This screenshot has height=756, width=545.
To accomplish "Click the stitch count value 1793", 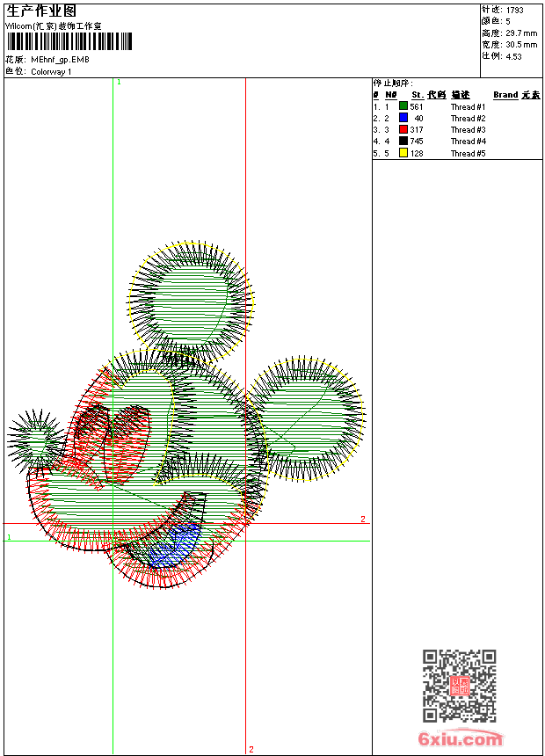I will click(514, 11).
